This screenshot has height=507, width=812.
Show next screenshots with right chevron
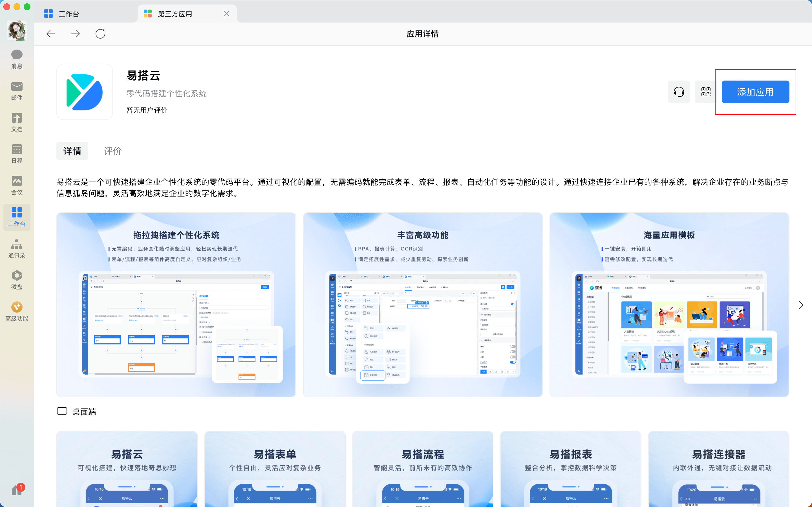coord(801,304)
